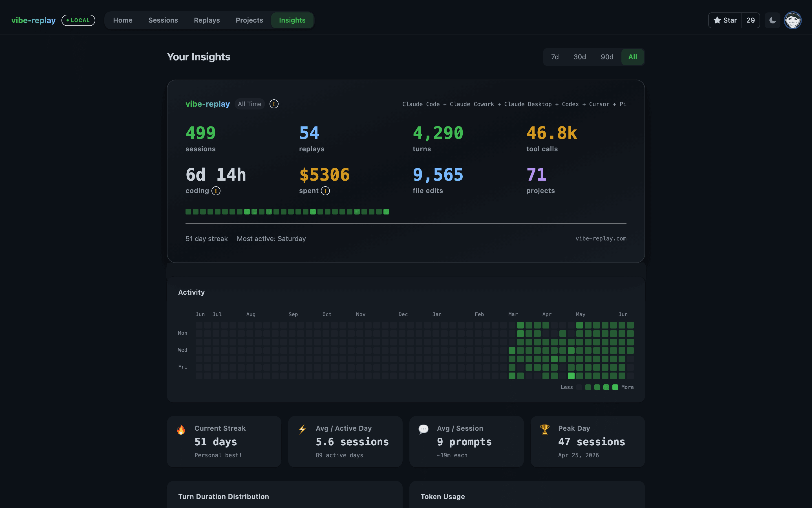The width and height of the screenshot is (812, 508).
Task: Open the user avatar menu
Action: 793,20
